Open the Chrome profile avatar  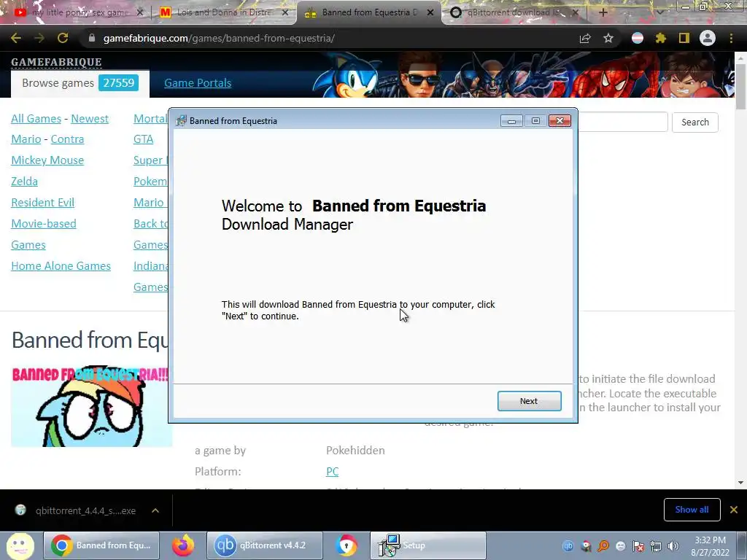pos(708,38)
